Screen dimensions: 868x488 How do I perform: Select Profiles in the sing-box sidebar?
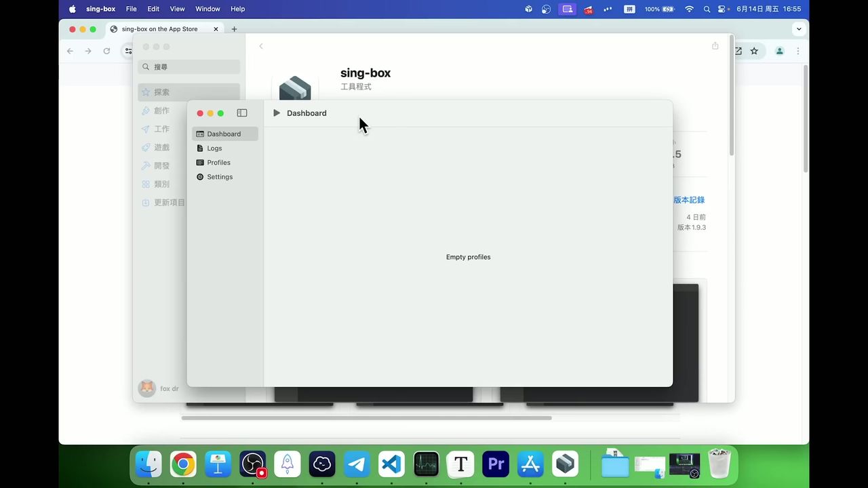(x=218, y=162)
